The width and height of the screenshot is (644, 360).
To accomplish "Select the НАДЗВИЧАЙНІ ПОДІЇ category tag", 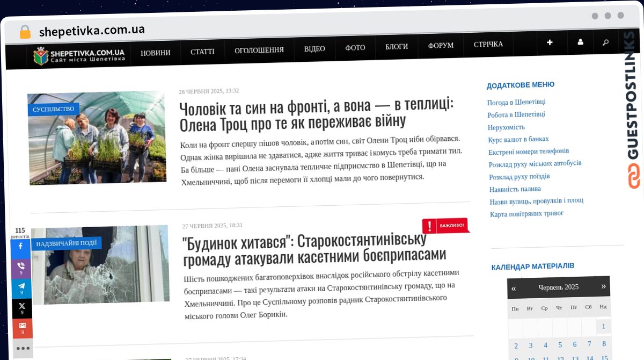I will click(67, 243).
